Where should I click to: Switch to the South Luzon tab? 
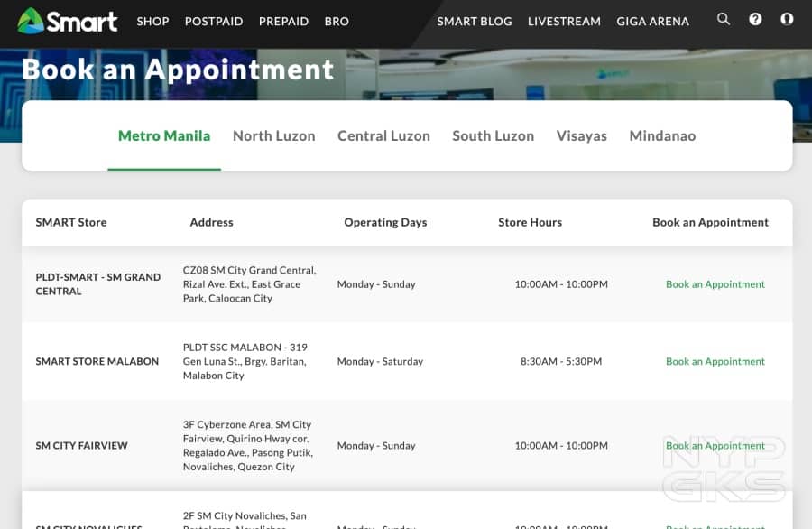[493, 135]
